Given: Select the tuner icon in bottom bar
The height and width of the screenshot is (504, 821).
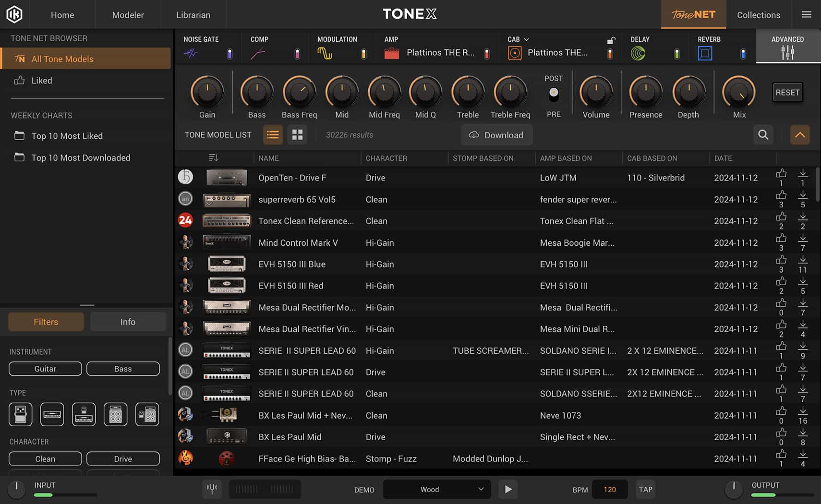Looking at the screenshot, I should click(212, 489).
